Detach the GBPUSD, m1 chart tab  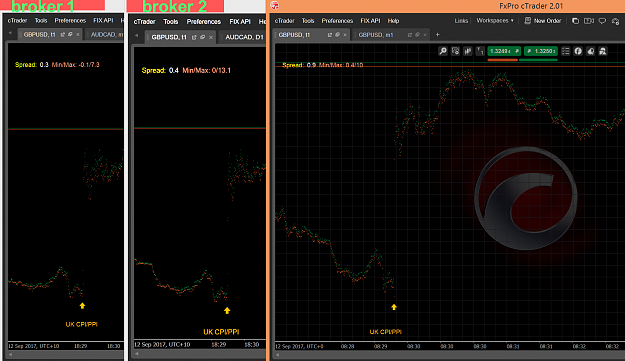[x=409, y=35]
